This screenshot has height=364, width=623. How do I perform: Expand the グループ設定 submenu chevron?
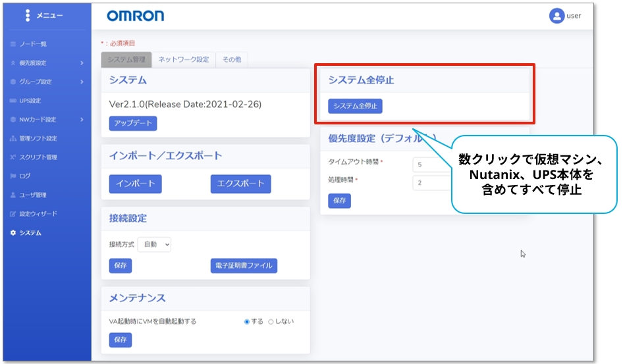click(x=82, y=82)
